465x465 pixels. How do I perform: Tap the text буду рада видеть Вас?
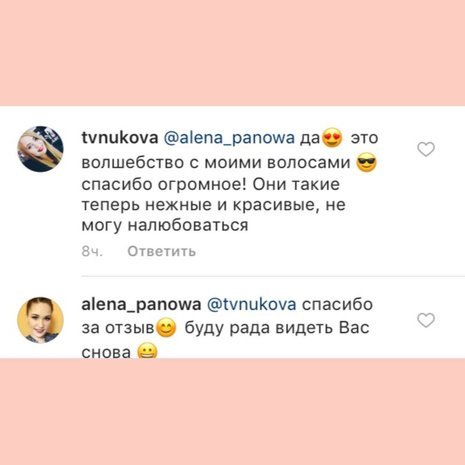[277, 328]
